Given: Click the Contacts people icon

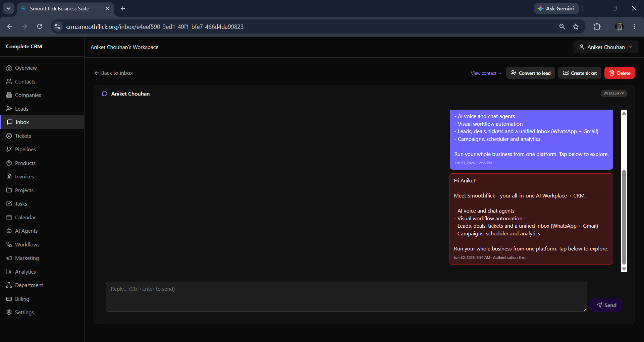Looking at the screenshot, I should (x=9, y=81).
